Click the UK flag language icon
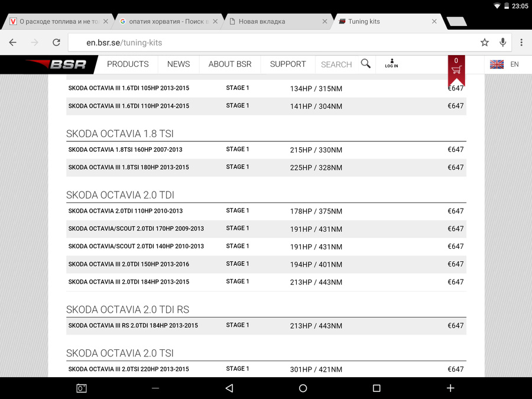The width and height of the screenshot is (532, 399). pos(497,64)
